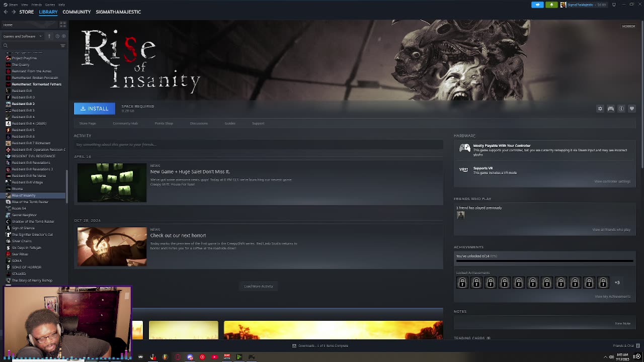Open the Friends menu
Screen dimensions: 644x362
pos(37,5)
